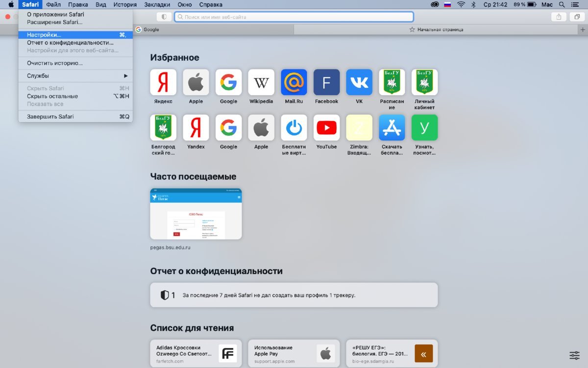Open the Окно menu

(x=185, y=4)
